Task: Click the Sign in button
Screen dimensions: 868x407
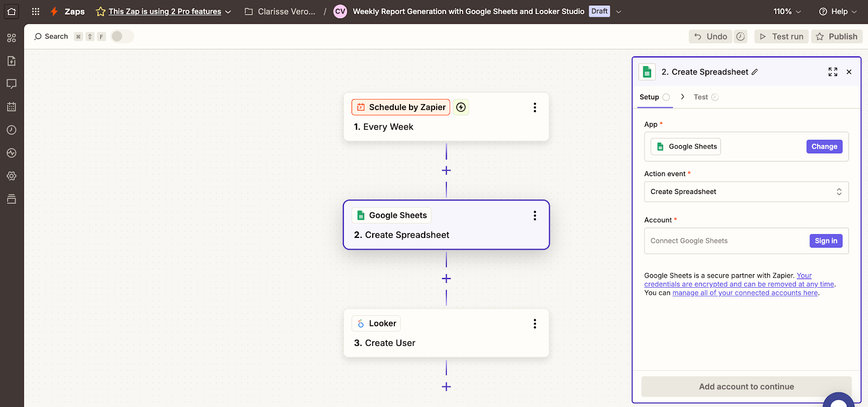Action: click(826, 241)
